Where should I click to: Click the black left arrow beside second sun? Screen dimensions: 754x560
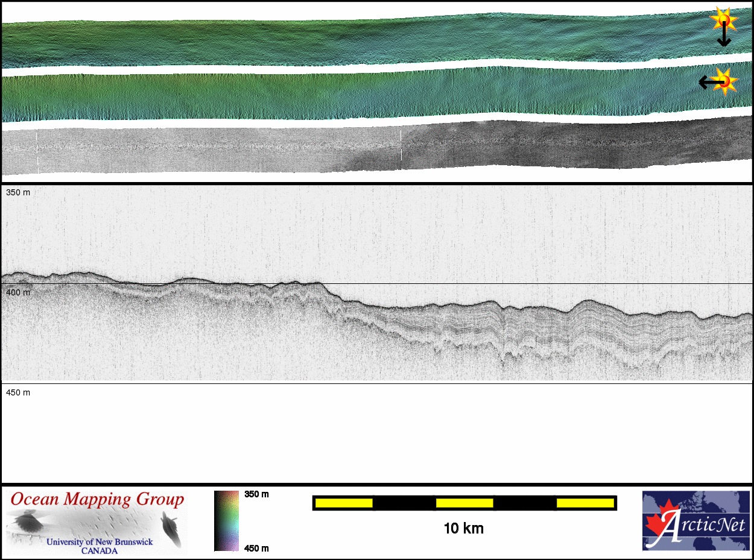coord(708,82)
